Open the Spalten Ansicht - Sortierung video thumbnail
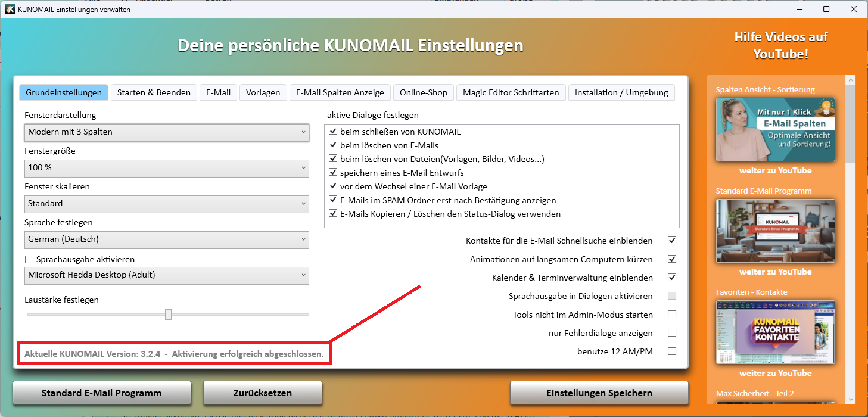The image size is (868, 417). tap(776, 130)
